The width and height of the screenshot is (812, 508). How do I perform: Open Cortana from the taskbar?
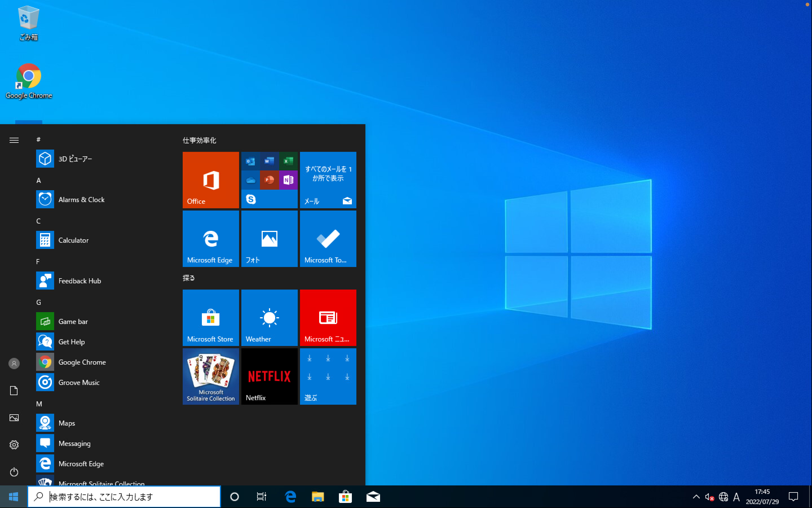pos(235,497)
